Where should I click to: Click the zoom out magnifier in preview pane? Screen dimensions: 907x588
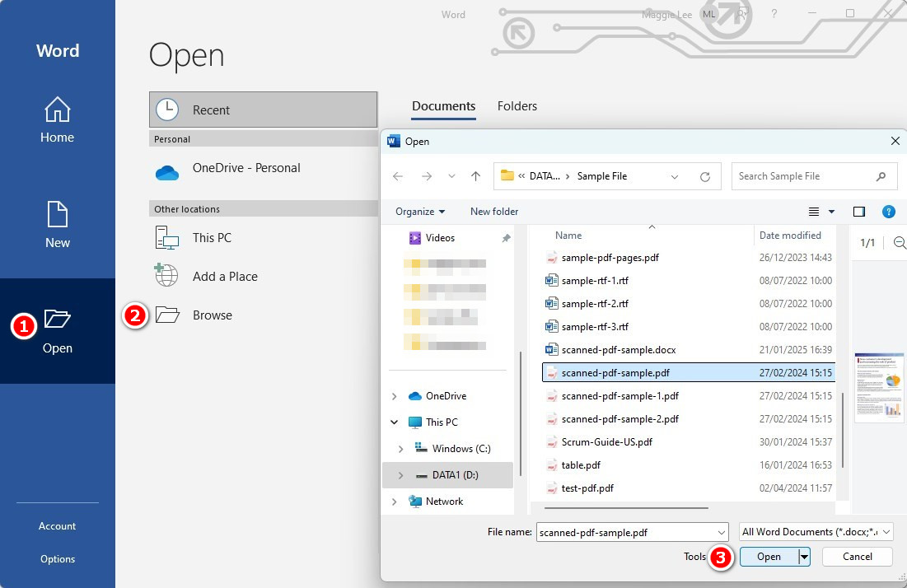pyautogui.click(x=900, y=243)
